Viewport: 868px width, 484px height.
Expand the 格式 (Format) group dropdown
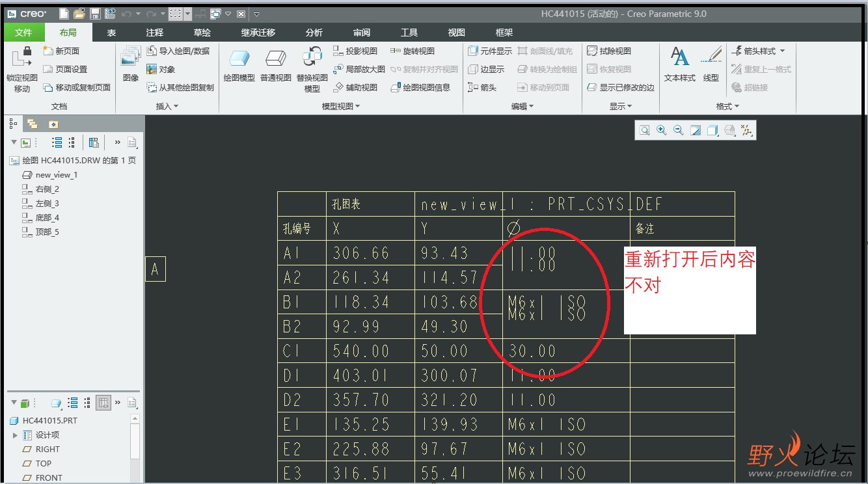point(728,106)
